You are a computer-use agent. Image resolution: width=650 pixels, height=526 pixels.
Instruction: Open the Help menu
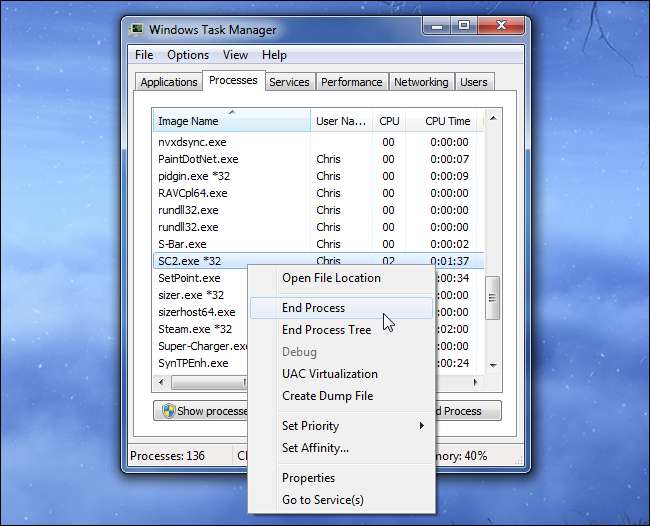[274, 55]
